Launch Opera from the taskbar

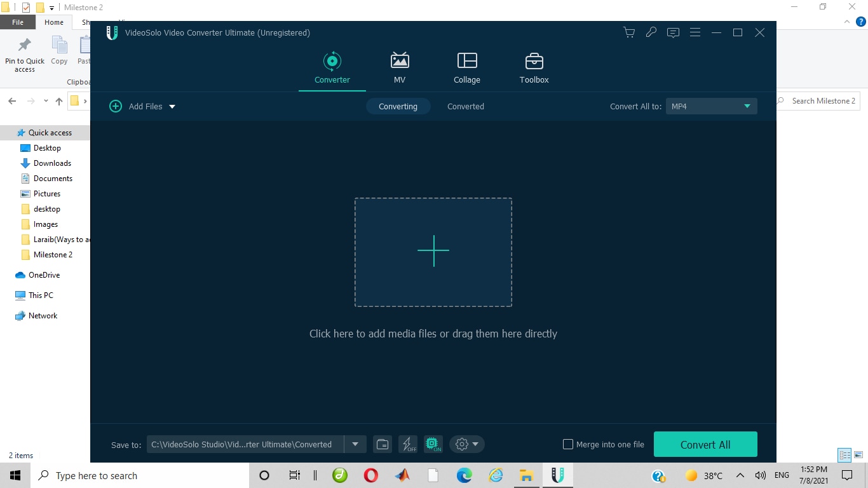371,475
